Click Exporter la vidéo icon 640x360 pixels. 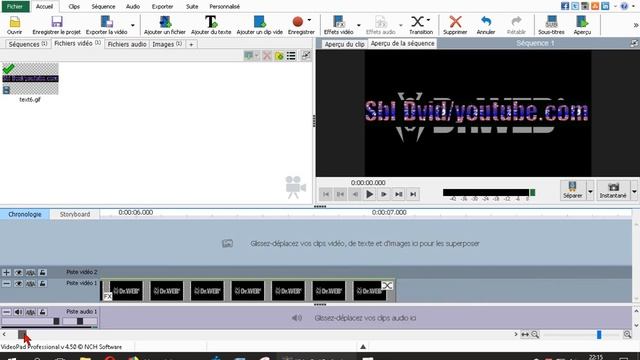pos(106,22)
